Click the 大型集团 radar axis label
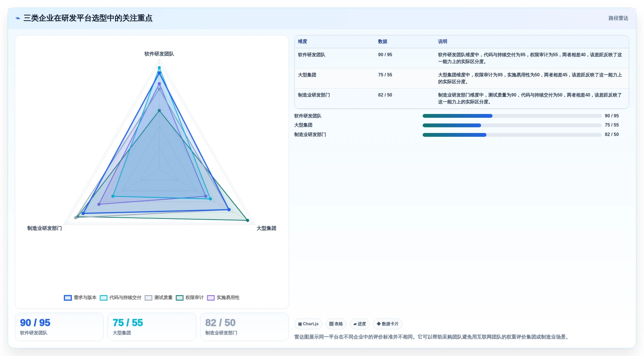 pyautogui.click(x=266, y=228)
